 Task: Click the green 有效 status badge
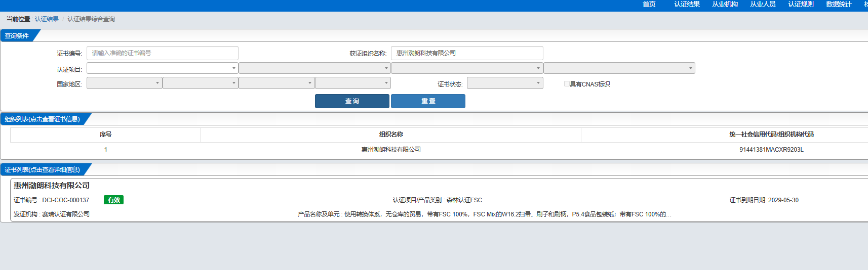(x=113, y=200)
